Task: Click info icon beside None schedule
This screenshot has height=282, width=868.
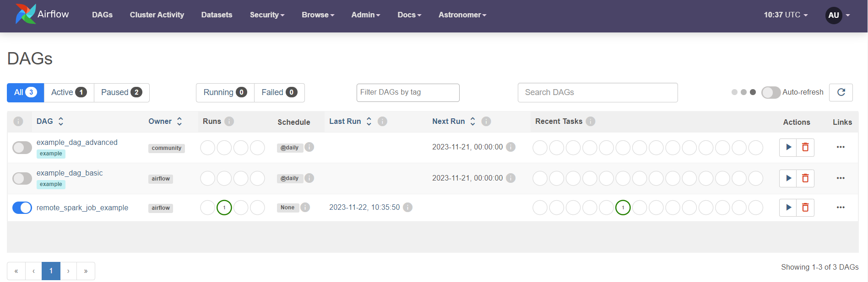Action: (x=305, y=207)
